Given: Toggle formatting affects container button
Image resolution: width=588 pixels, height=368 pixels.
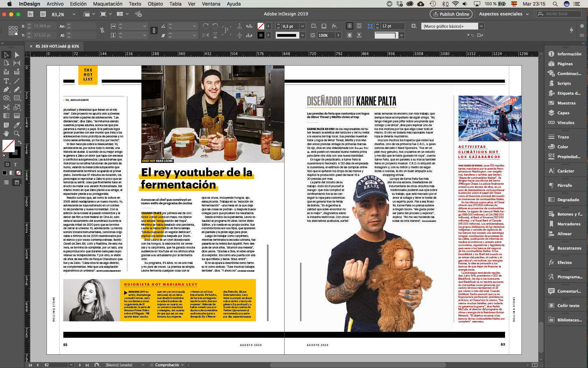Looking at the screenshot, I should coord(7,164).
